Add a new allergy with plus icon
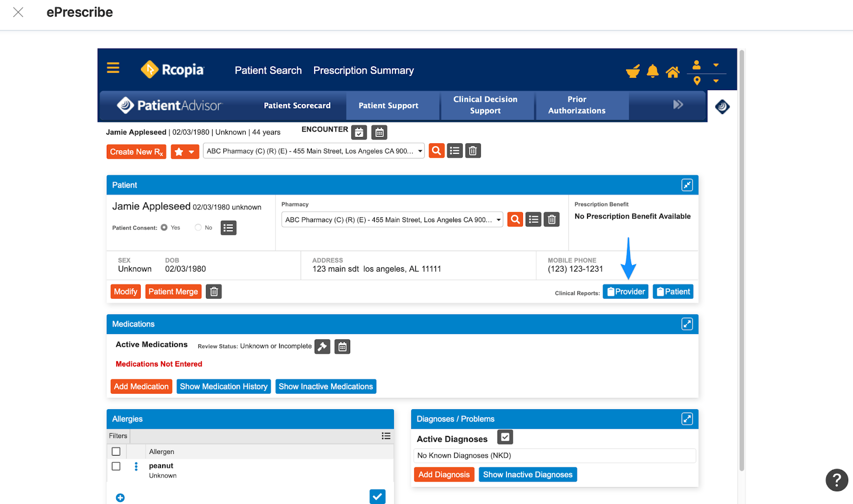853x504 pixels. (x=120, y=498)
